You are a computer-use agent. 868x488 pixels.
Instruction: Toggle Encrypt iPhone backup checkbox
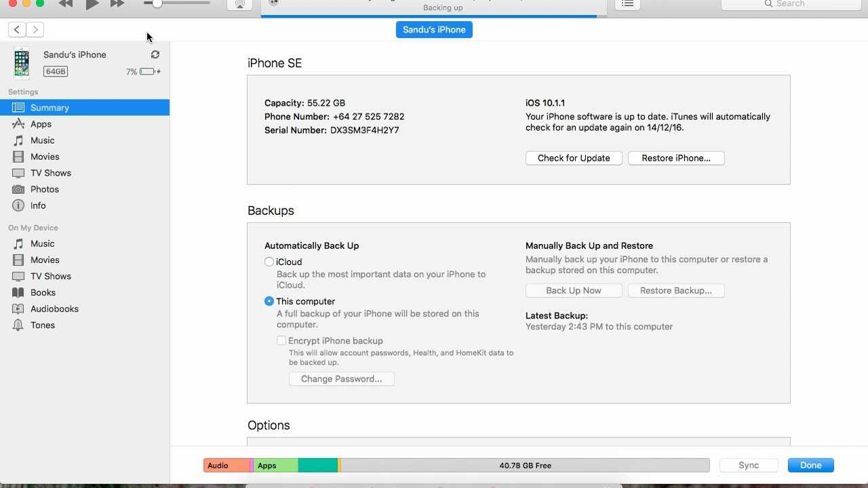click(x=281, y=340)
